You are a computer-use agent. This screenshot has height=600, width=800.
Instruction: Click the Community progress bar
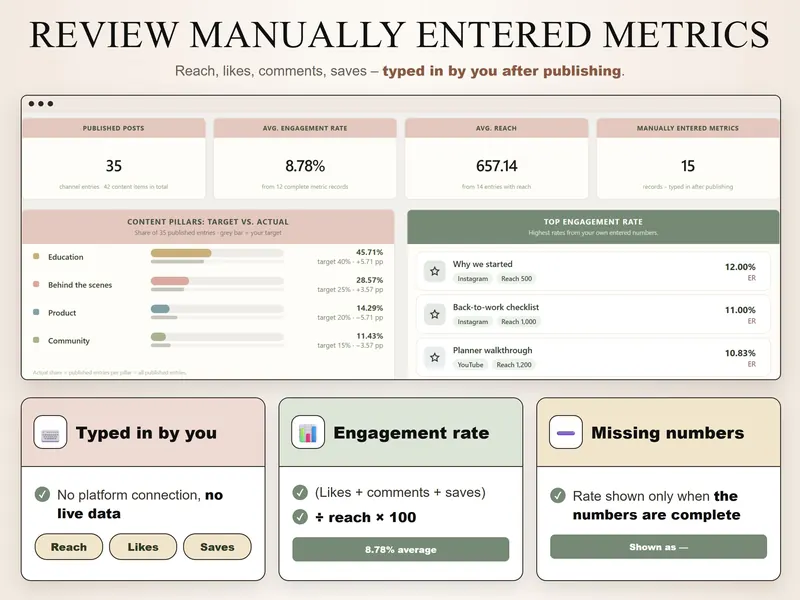pos(217,337)
